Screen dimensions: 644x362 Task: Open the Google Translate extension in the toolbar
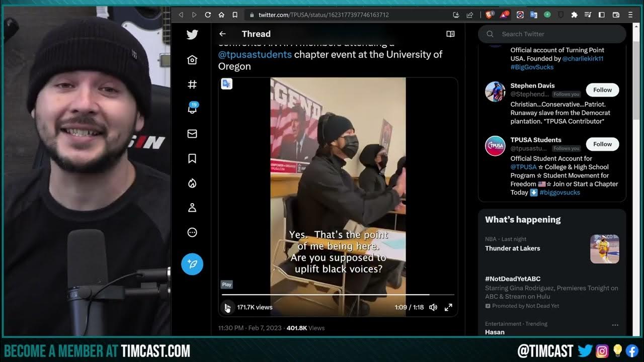(x=533, y=15)
